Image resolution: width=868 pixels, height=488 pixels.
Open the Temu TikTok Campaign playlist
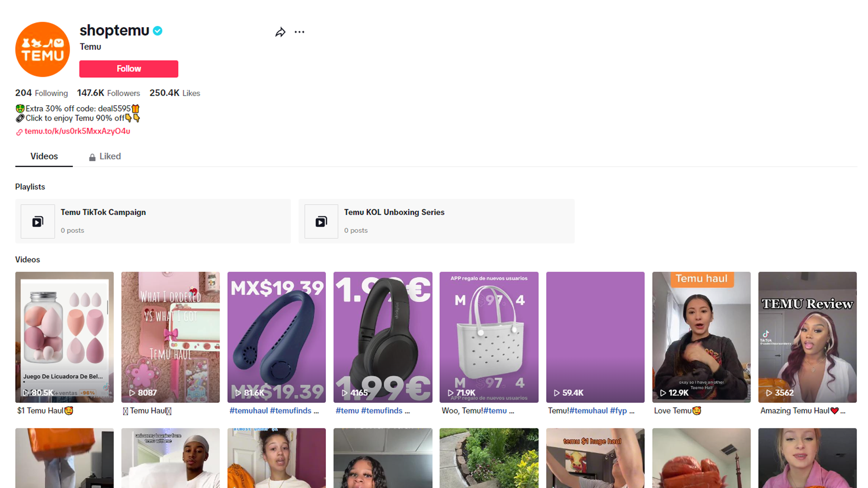[103, 212]
